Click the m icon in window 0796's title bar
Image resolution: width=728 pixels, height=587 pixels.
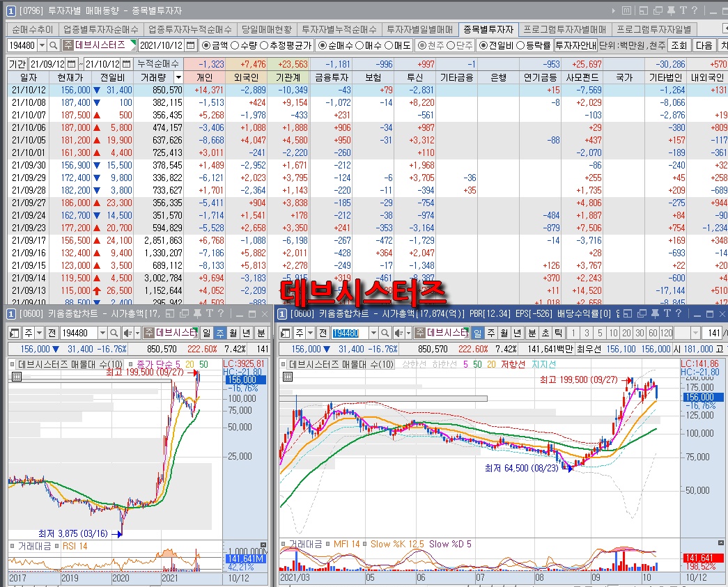point(627,10)
